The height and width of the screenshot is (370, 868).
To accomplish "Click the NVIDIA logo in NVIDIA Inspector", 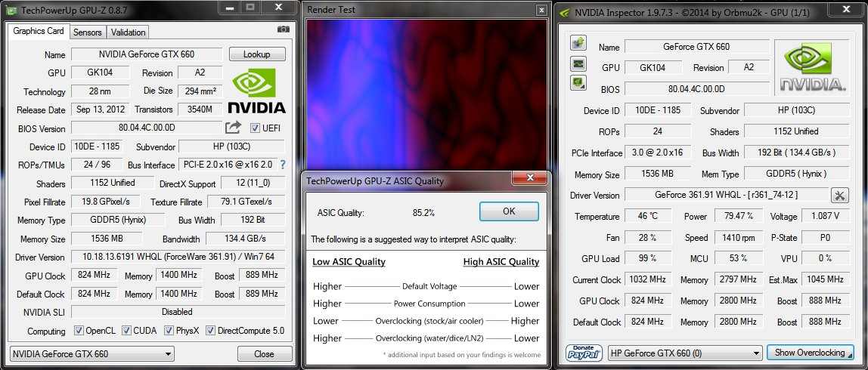I will pos(812,68).
